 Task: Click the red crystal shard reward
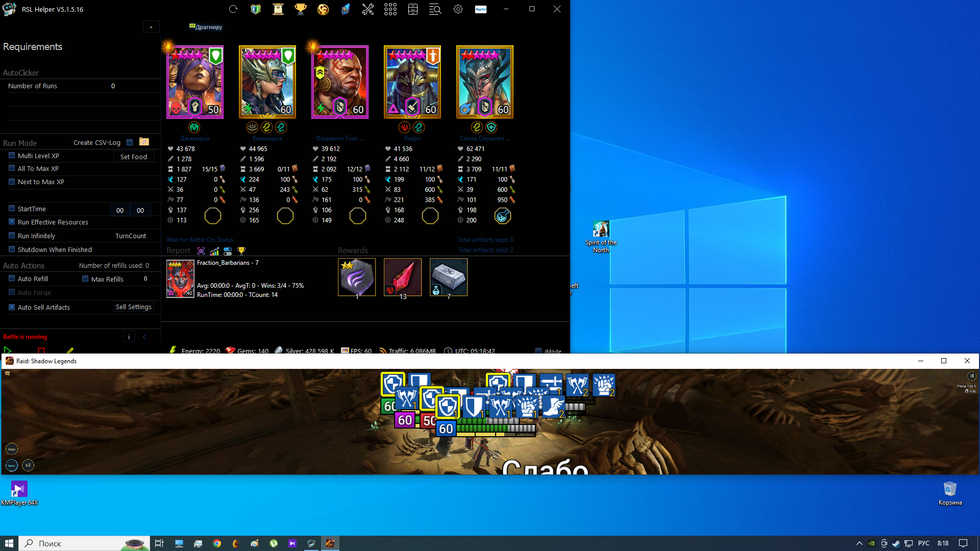pyautogui.click(x=403, y=277)
